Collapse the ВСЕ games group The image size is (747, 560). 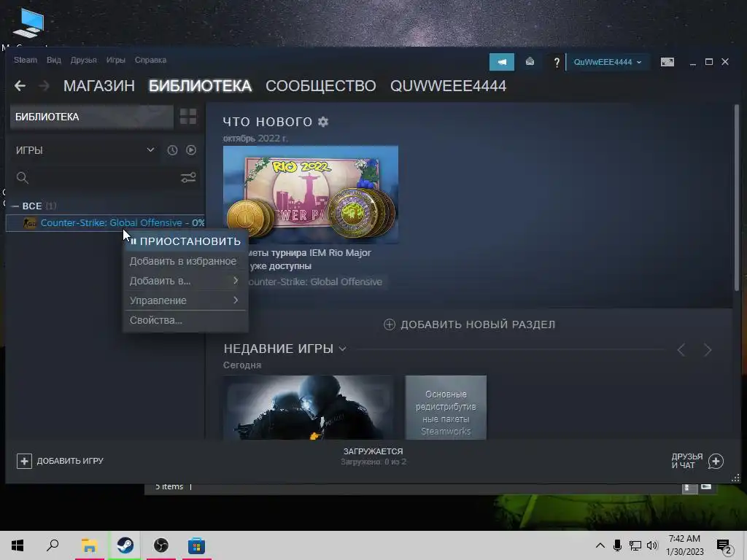(x=15, y=206)
